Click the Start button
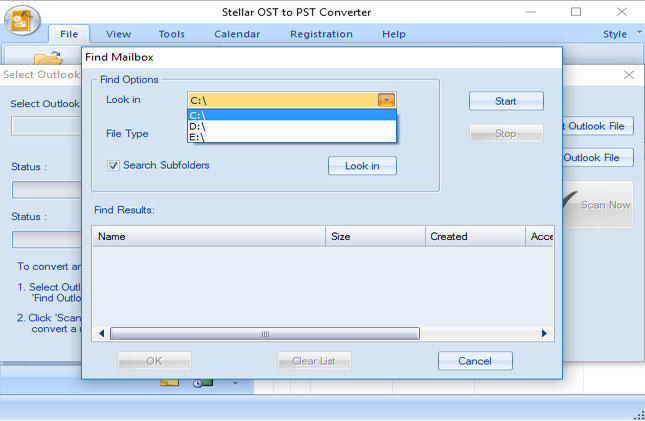The height and width of the screenshot is (421, 645). coord(506,101)
